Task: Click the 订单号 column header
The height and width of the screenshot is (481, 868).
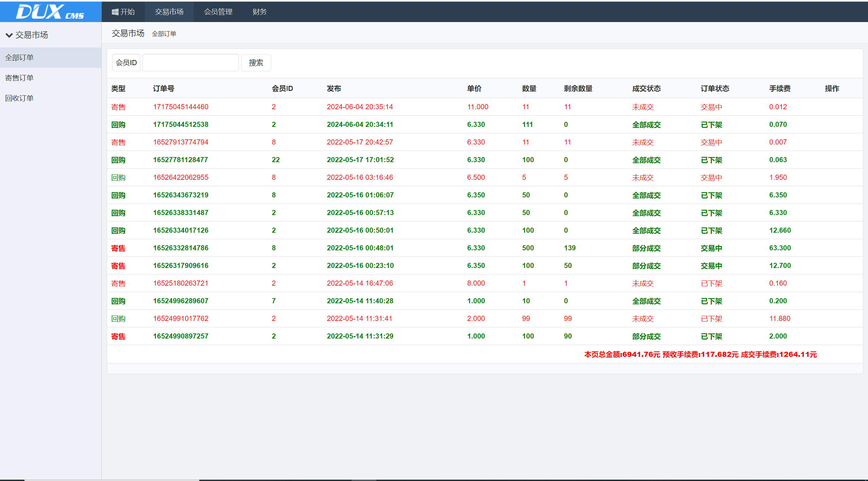Action: pos(163,89)
